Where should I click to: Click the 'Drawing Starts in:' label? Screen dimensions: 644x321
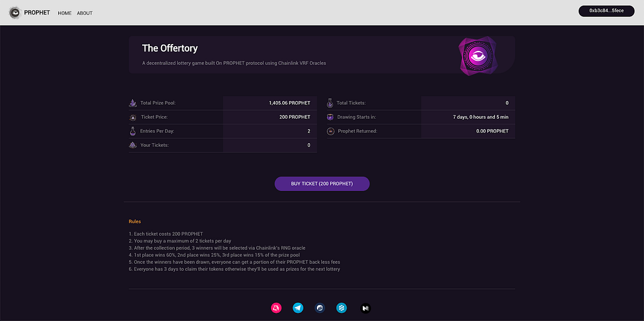pyautogui.click(x=357, y=117)
